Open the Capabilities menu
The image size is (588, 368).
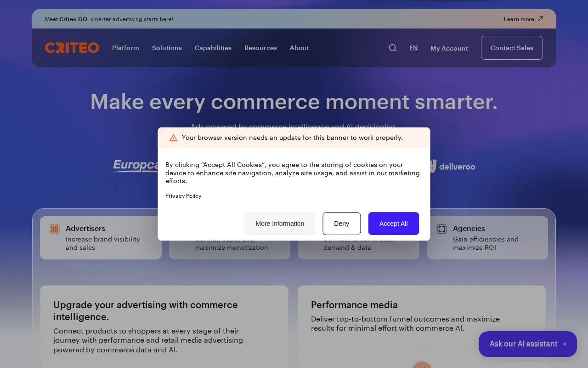(x=213, y=48)
